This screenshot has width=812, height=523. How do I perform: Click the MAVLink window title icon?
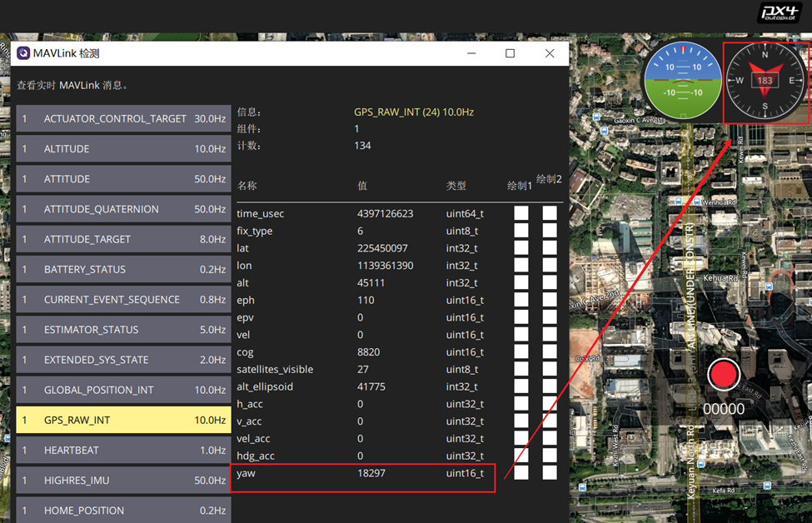[x=23, y=53]
